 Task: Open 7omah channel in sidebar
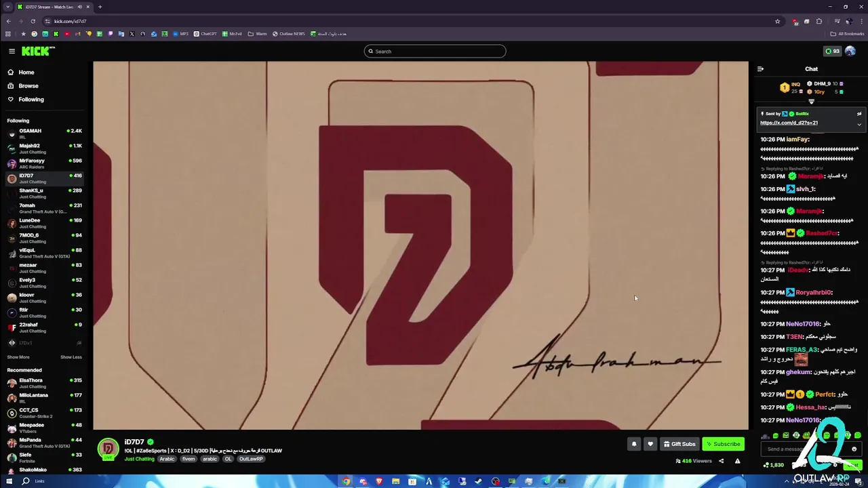(44, 208)
